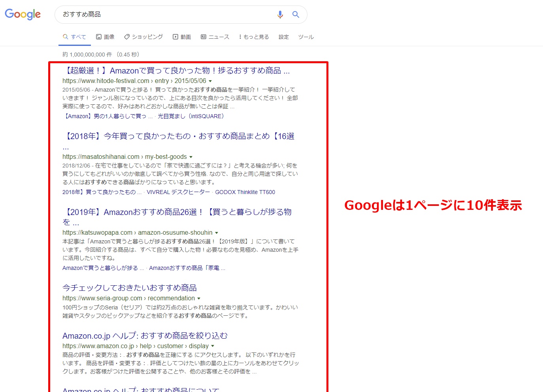This screenshot has width=543, height=392.
Task: Open the 設定 menu
Action: tap(284, 37)
